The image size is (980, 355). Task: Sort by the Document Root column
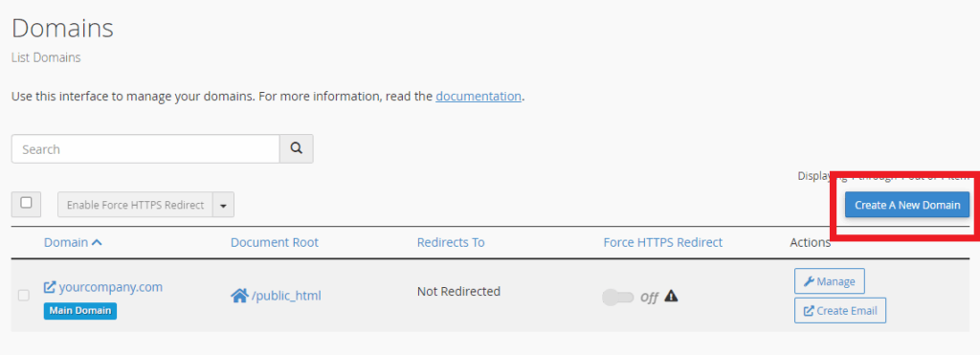[275, 242]
